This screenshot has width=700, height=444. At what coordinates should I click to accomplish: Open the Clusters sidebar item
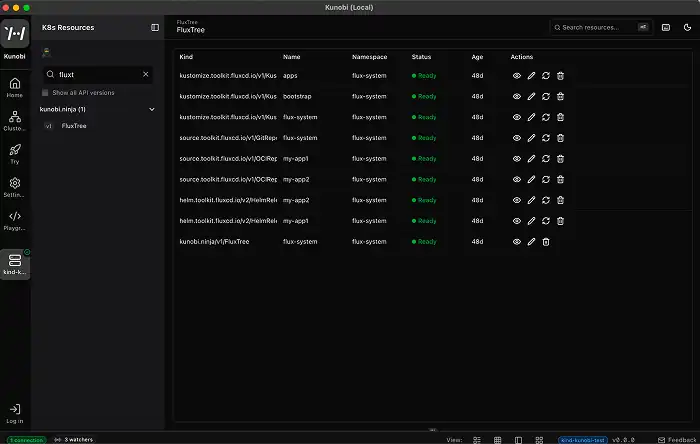point(15,121)
